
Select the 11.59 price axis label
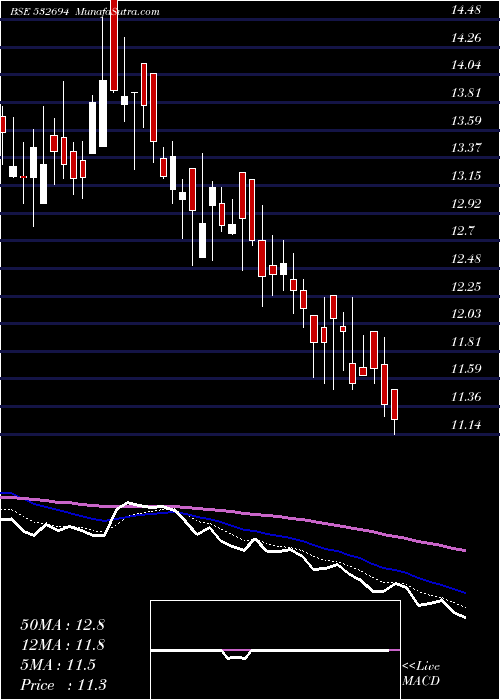tap(466, 369)
